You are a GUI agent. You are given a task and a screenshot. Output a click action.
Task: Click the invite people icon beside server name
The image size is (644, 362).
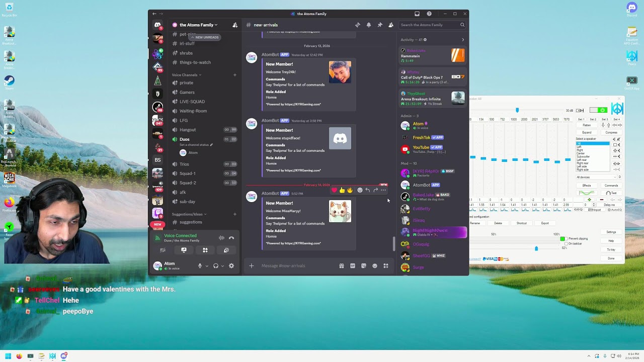[x=234, y=25]
